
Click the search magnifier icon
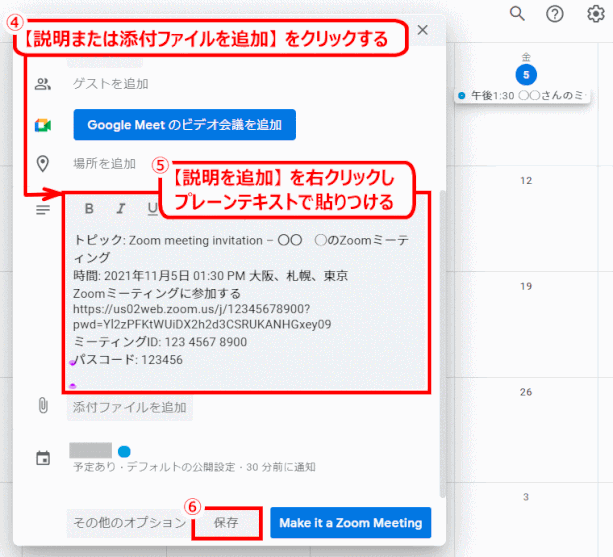(517, 14)
